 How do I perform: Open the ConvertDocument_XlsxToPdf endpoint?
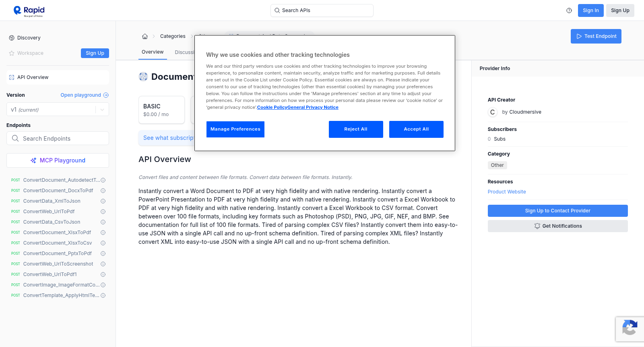point(58,233)
